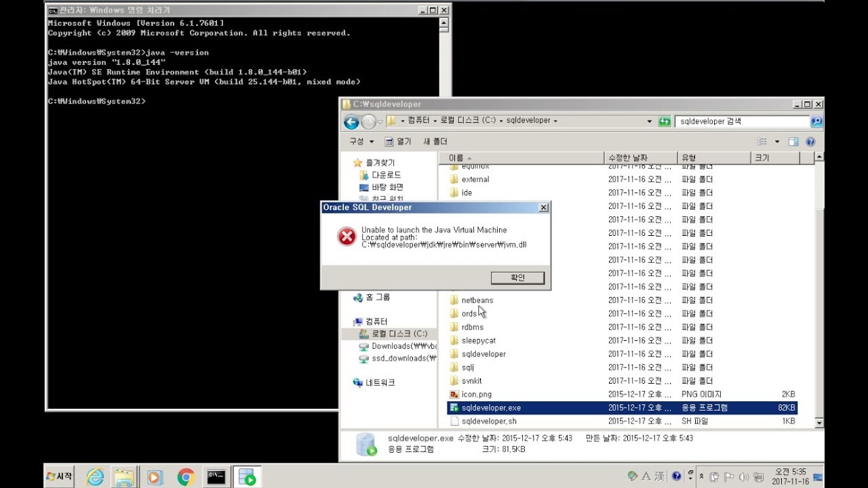The height and width of the screenshot is (488, 868).
Task: Click the command prompt scrollbar up arrow
Action: [444, 22]
